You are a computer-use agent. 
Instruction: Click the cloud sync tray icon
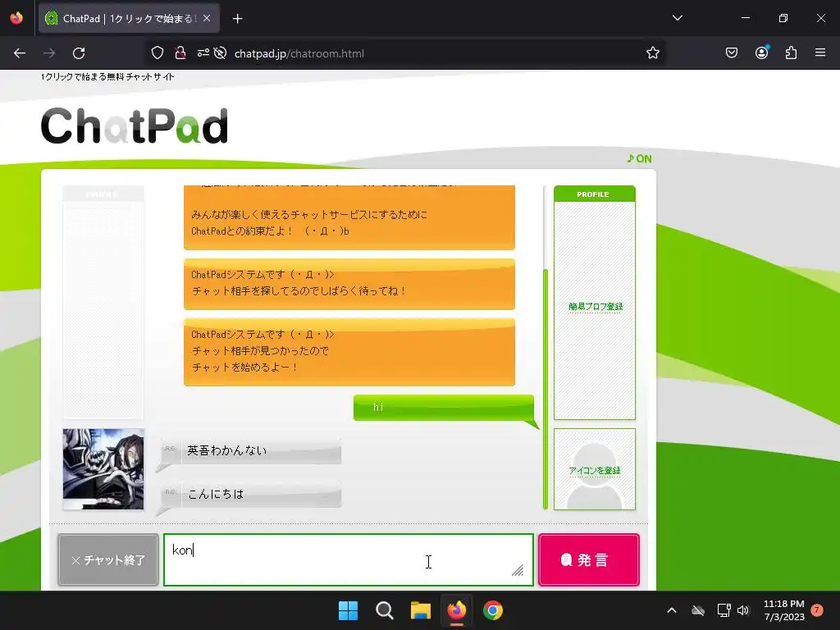pos(697,610)
